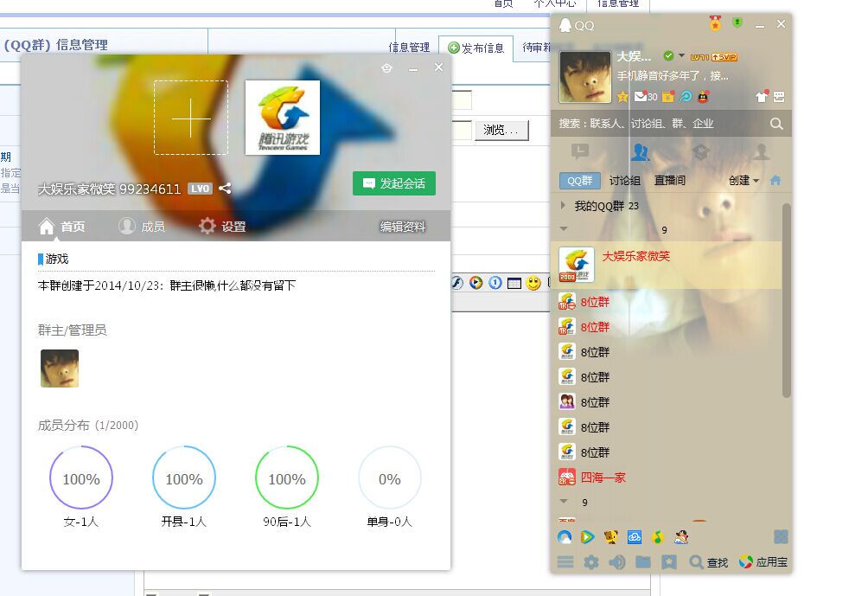868x596 pixels.
Task: Select the 直播间 sub-tab
Action: 670,181
